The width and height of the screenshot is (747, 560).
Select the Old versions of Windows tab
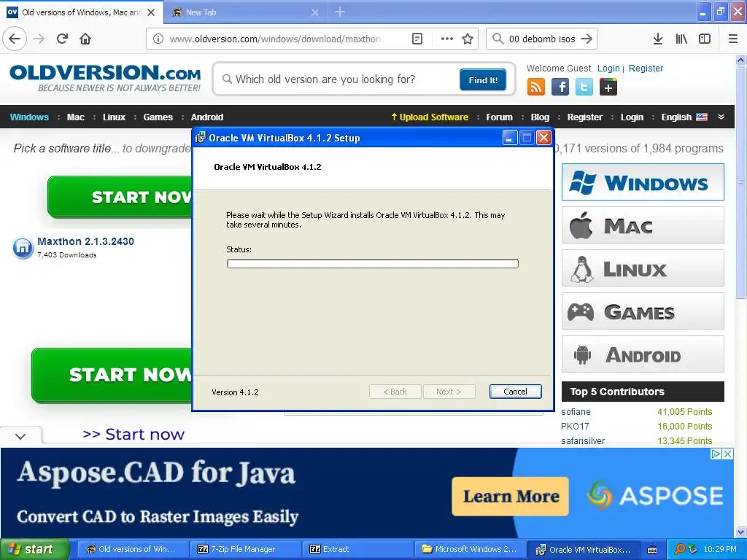(81, 12)
